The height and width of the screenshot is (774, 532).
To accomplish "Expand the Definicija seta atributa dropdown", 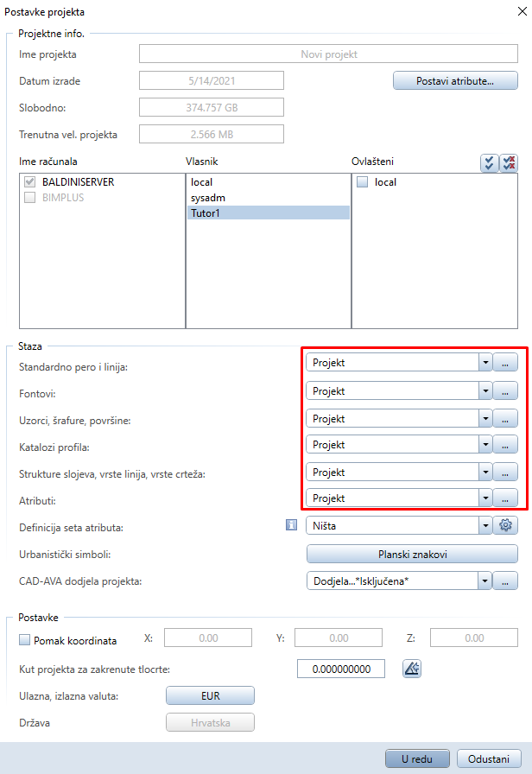I will click(485, 525).
